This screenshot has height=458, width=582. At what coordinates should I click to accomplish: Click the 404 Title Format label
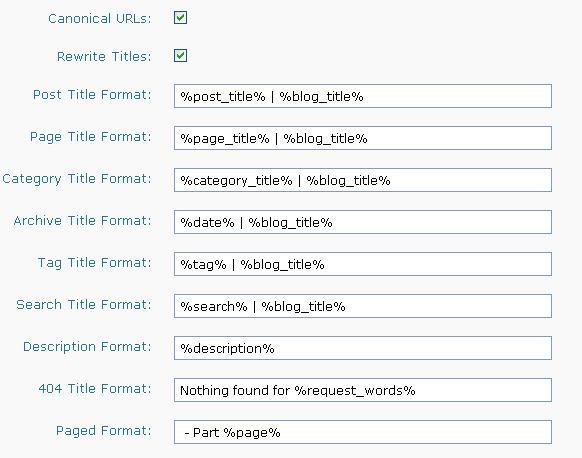click(95, 389)
